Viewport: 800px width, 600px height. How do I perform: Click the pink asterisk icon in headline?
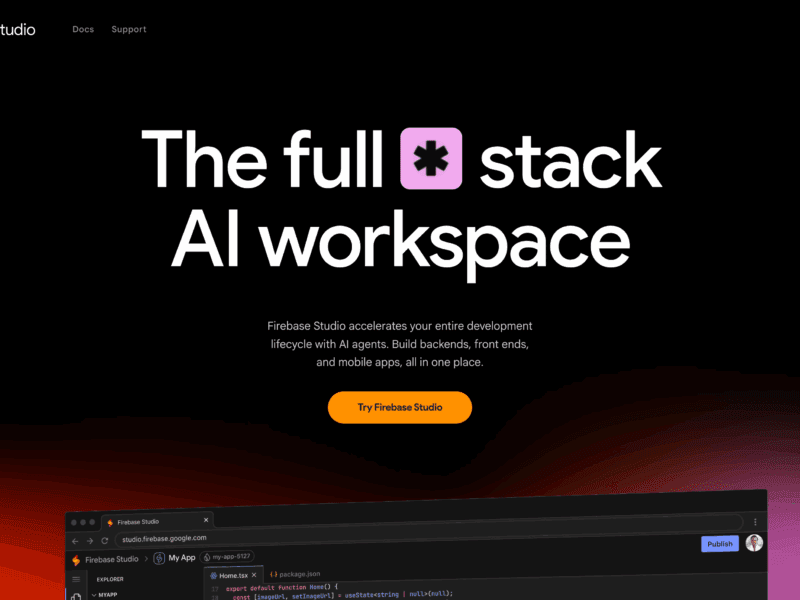(431, 159)
